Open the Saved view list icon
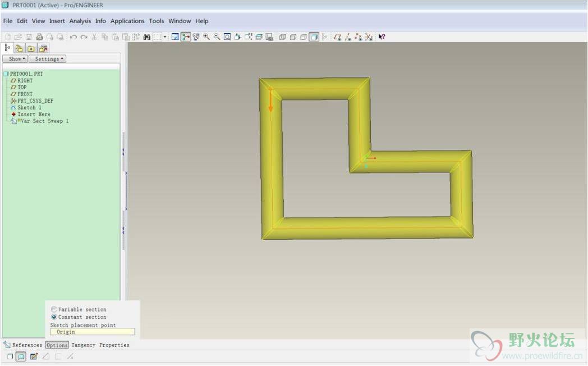Image resolution: width=588 pixels, height=366 pixels. tap(248, 36)
